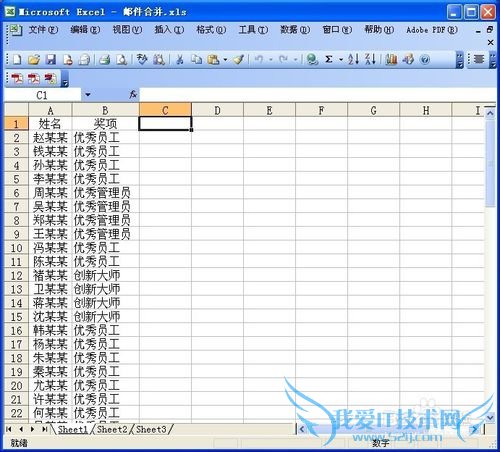Select cell 周某某 in row 6
500x452 pixels.
coord(50,193)
